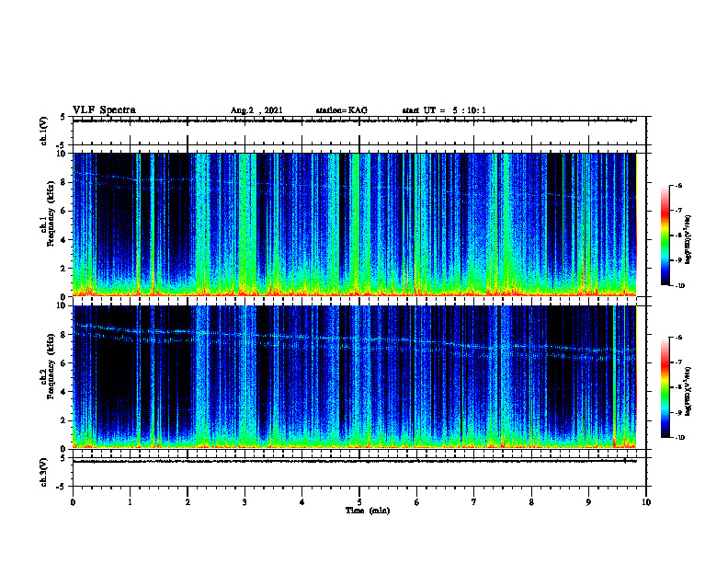
Task: Click the ch.1 spectrogram color scale bar
Action: 665,236
